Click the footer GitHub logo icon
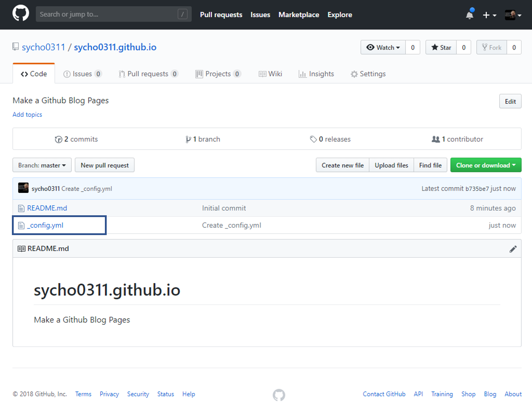The height and width of the screenshot is (405, 532). click(279, 395)
